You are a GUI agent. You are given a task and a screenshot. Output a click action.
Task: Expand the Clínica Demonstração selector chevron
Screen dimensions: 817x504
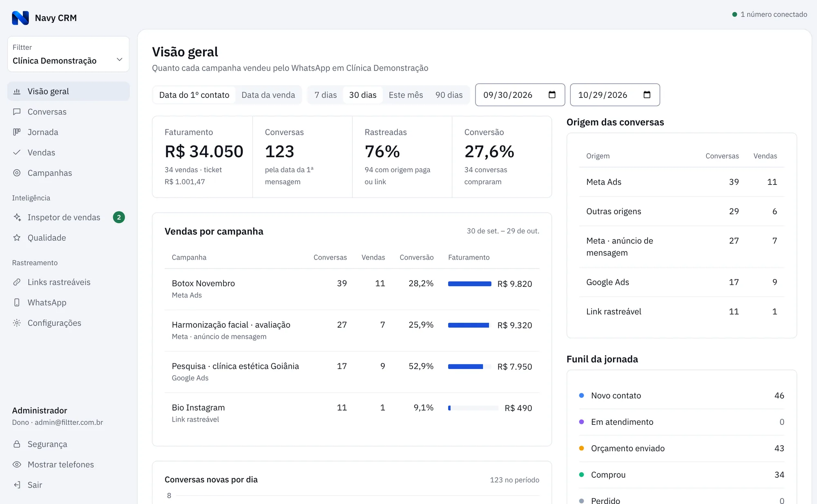click(119, 60)
